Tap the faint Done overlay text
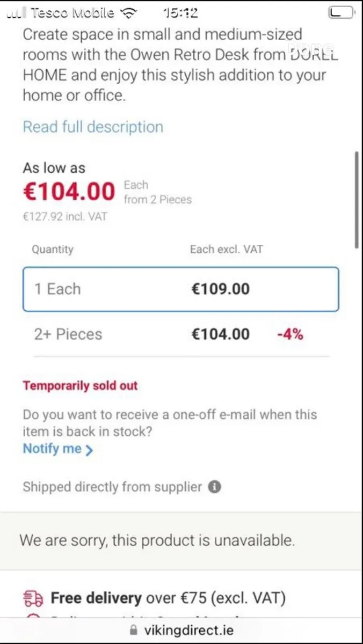The width and height of the screenshot is (363, 644). click(310, 48)
